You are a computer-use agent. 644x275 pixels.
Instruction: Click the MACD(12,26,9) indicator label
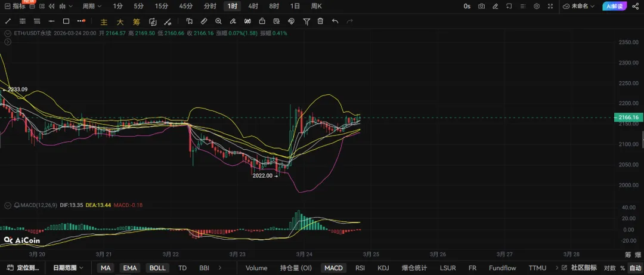coord(39,205)
